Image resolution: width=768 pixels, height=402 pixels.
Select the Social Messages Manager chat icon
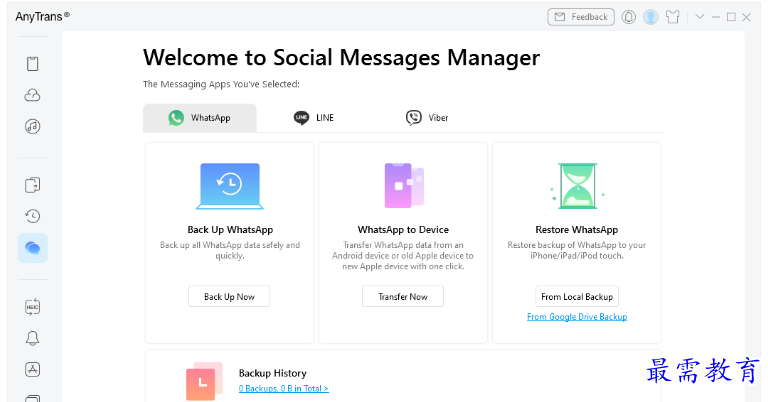(32, 248)
